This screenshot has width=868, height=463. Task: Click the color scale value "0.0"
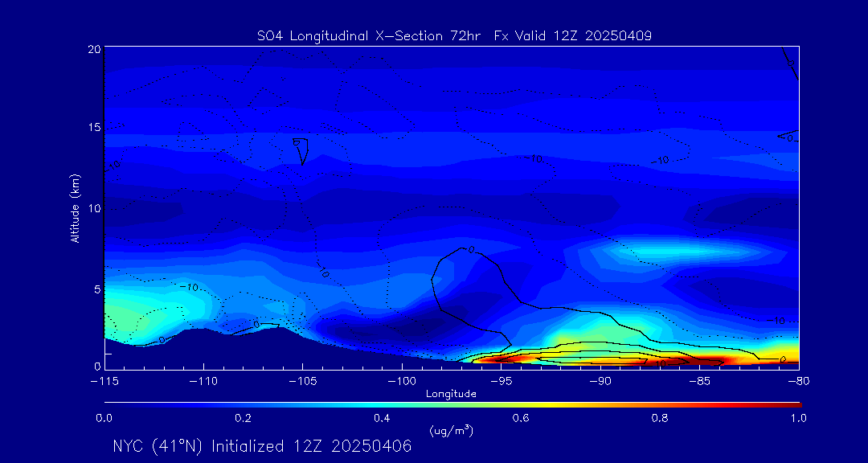pyautogui.click(x=104, y=418)
